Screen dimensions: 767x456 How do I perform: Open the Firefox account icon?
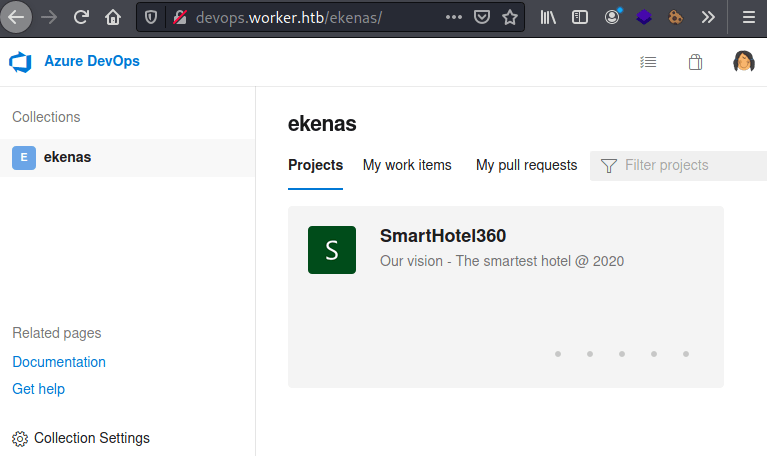612,18
